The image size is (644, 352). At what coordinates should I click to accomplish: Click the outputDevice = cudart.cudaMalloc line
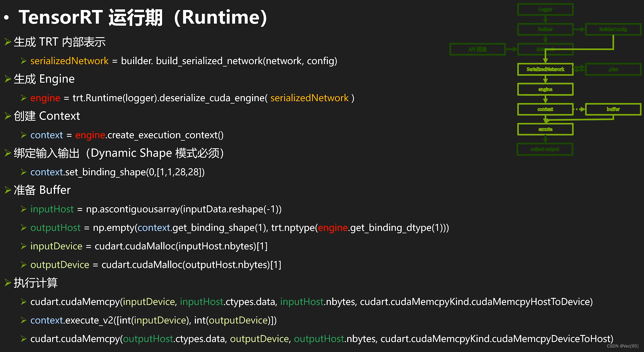(x=156, y=265)
